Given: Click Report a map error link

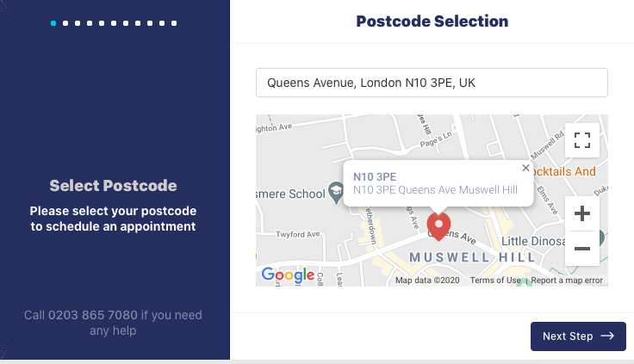Looking at the screenshot, I should tap(567, 281).
